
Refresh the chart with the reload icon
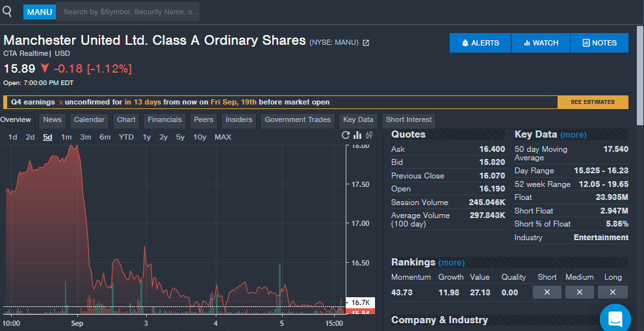point(346,135)
